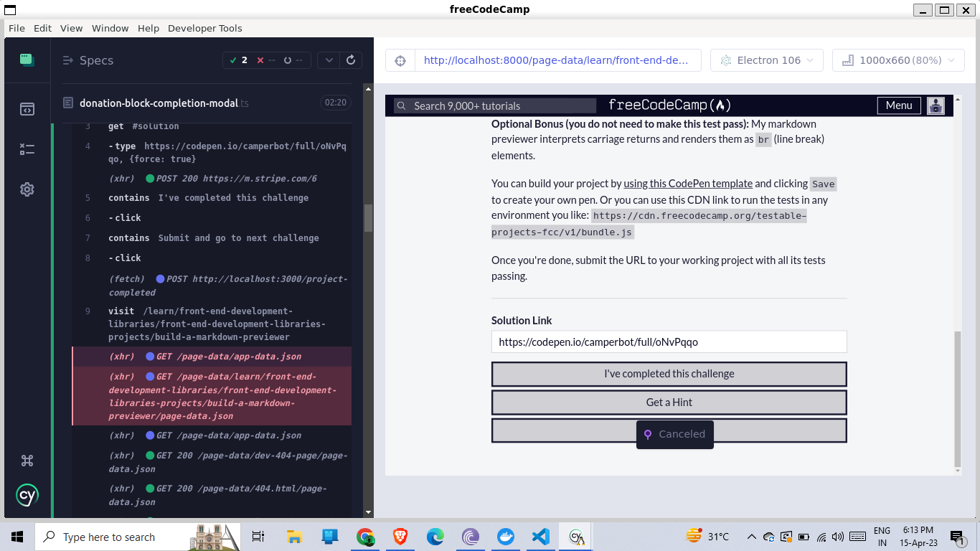Click the spec file icon beside donation-block-completion-modal

68,103
